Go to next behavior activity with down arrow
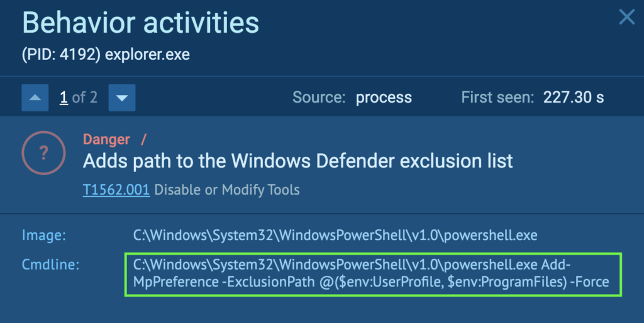 point(122,98)
